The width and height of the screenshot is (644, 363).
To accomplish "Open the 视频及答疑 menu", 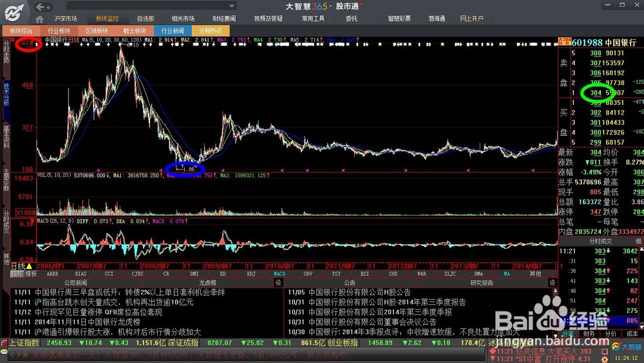I will (x=268, y=19).
